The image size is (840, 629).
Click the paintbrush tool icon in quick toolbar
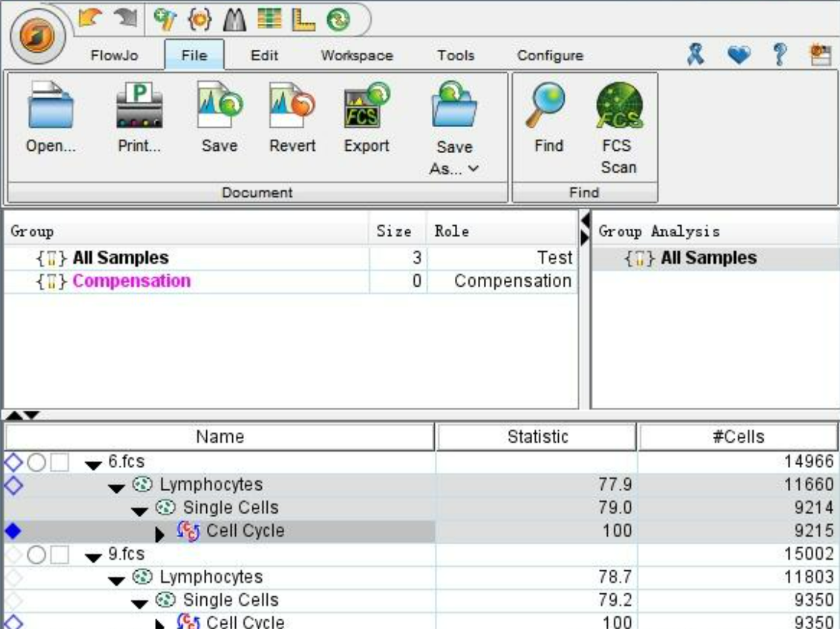pos(165,20)
